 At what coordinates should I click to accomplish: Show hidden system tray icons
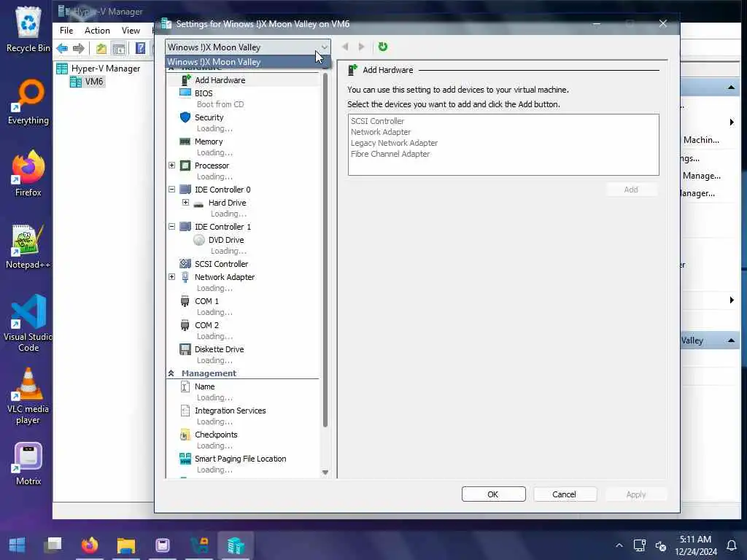point(619,545)
